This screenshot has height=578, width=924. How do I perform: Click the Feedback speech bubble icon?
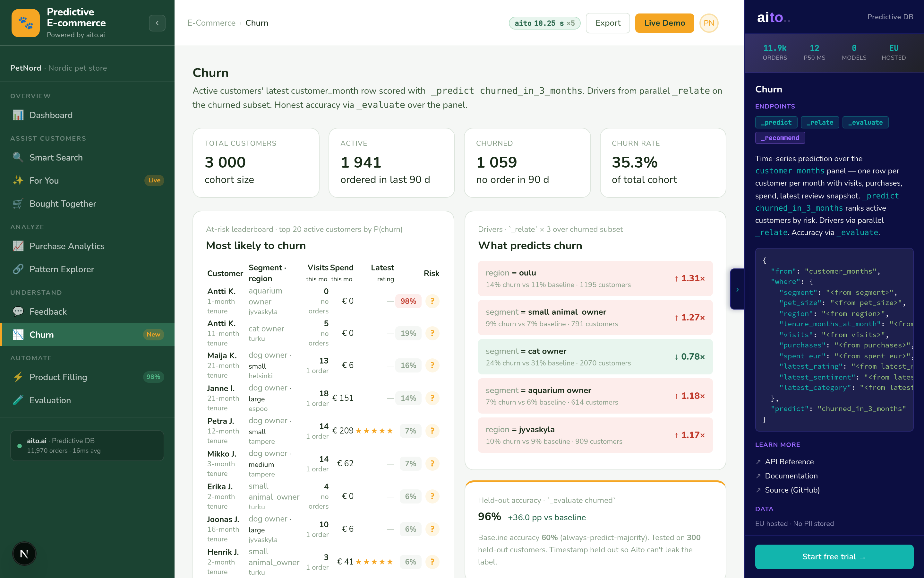pyautogui.click(x=18, y=311)
